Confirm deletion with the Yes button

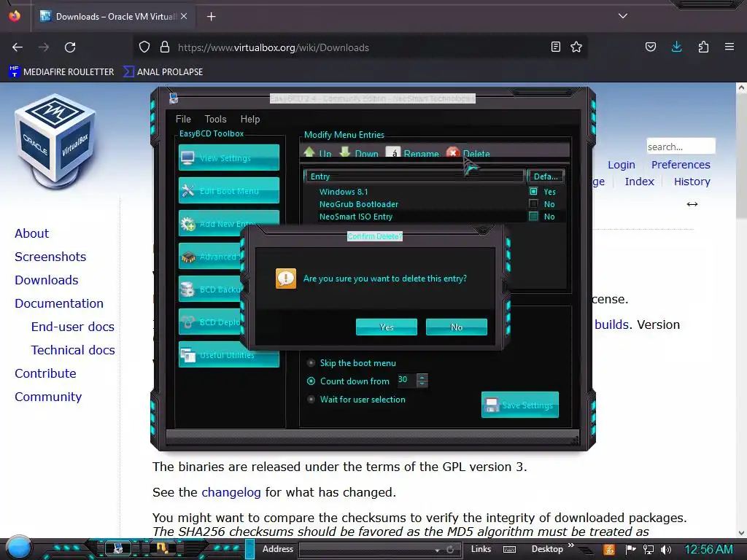[387, 327]
